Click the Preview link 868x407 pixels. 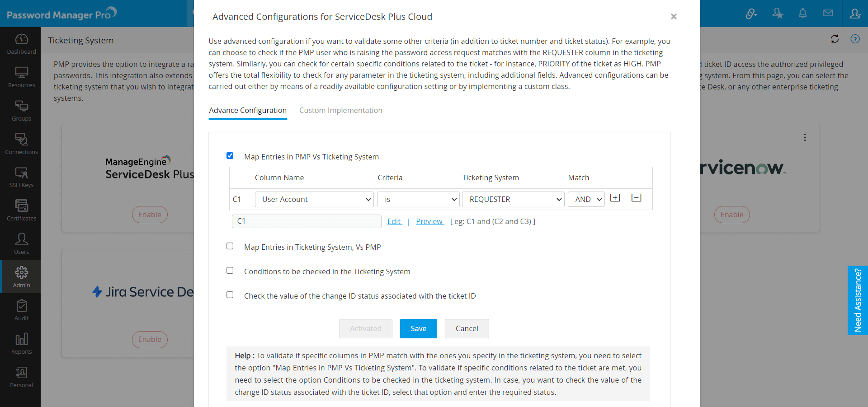pyautogui.click(x=429, y=221)
